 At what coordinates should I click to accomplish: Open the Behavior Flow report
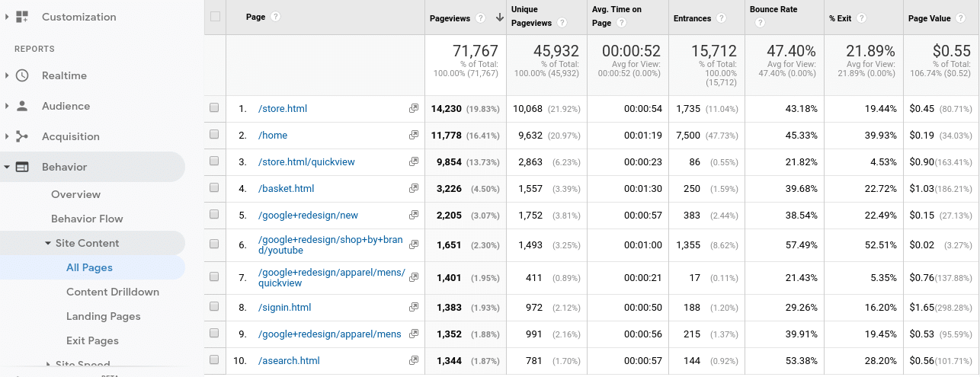[x=87, y=219]
